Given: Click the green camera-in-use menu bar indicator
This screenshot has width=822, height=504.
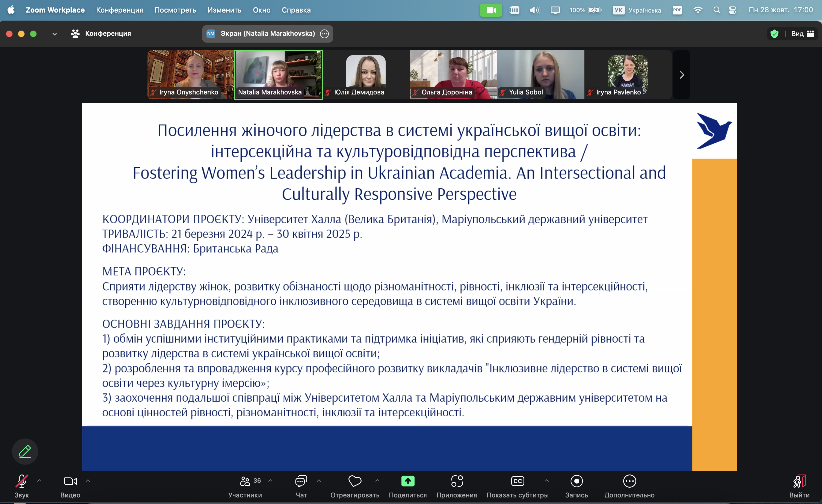Looking at the screenshot, I should coord(491,10).
